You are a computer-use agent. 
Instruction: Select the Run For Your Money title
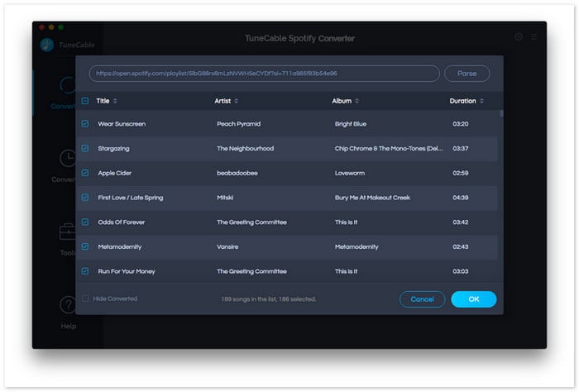(127, 271)
